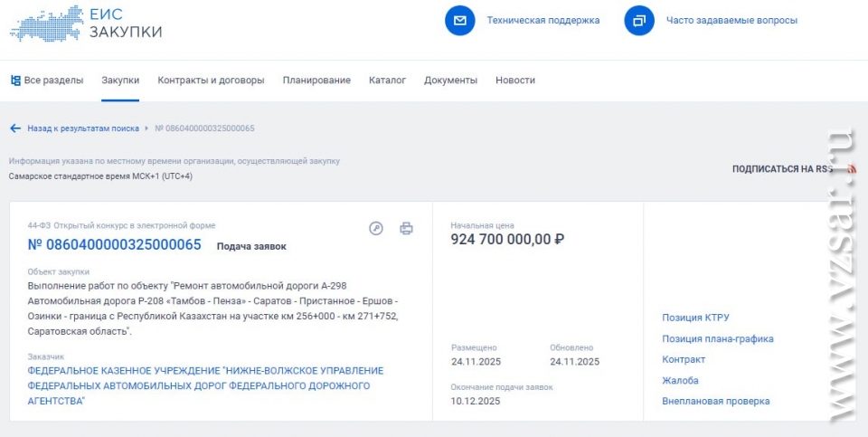Image resolution: width=868 pixels, height=437 pixels.
Task: Click the back arrow icon in breadcrumbs
Action: click(x=15, y=128)
